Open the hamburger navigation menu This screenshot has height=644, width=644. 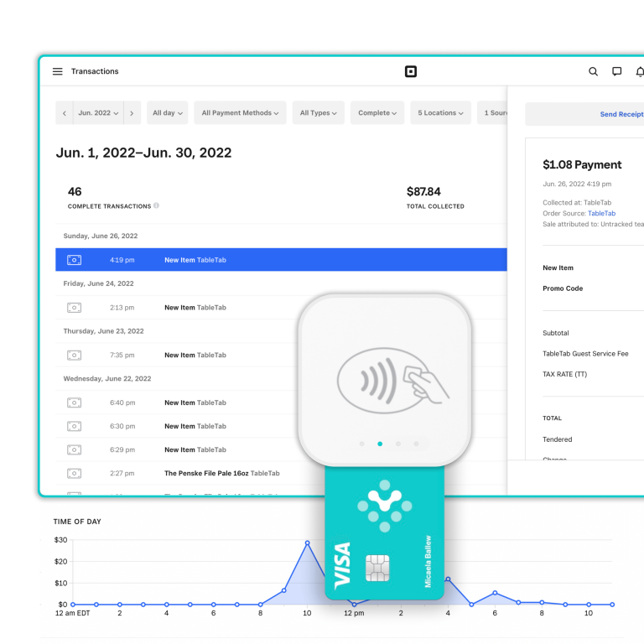58,72
